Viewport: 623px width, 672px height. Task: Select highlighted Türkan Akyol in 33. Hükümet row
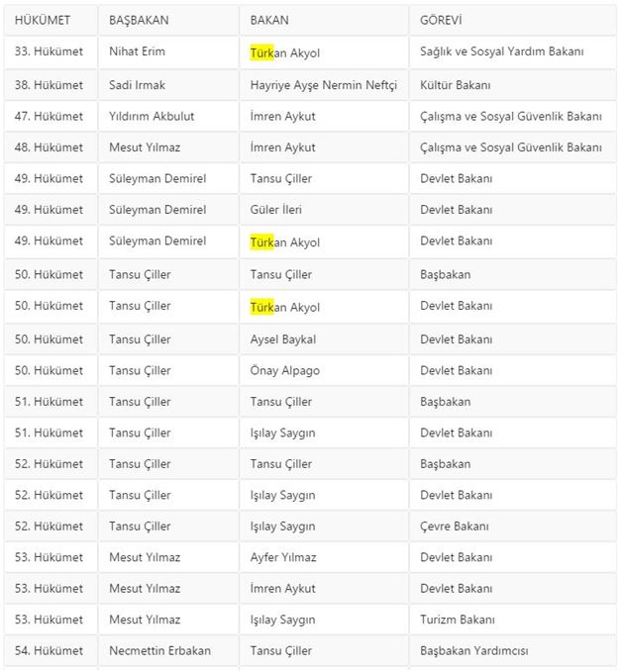coord(285,52)
